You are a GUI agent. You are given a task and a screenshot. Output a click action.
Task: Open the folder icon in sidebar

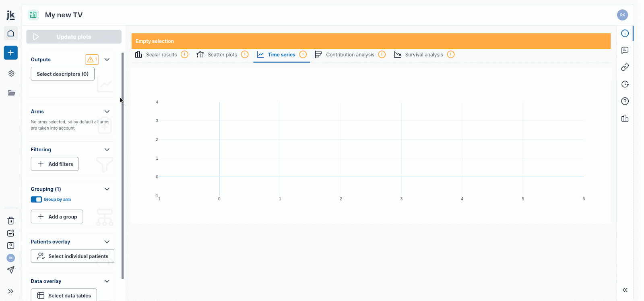click(x=11, y=93)
